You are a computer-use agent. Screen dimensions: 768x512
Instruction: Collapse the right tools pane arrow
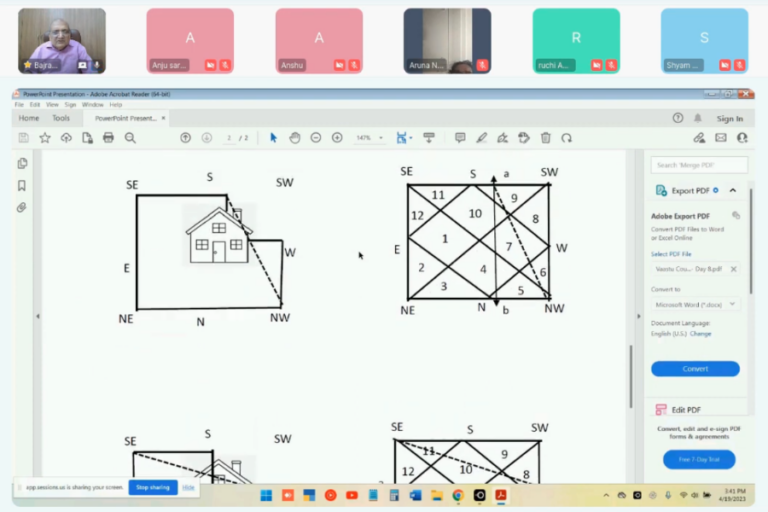[639, 317]
